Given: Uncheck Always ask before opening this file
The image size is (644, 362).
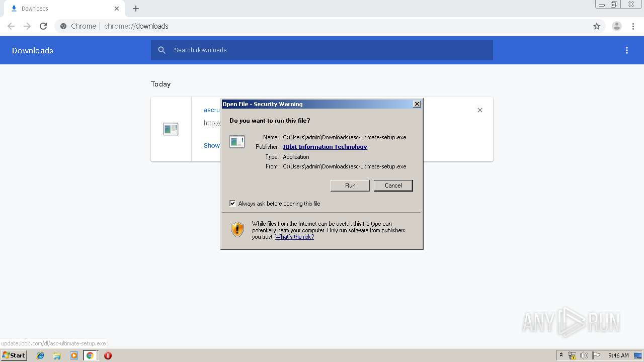Looking at the screenshot, I should 232,204.
